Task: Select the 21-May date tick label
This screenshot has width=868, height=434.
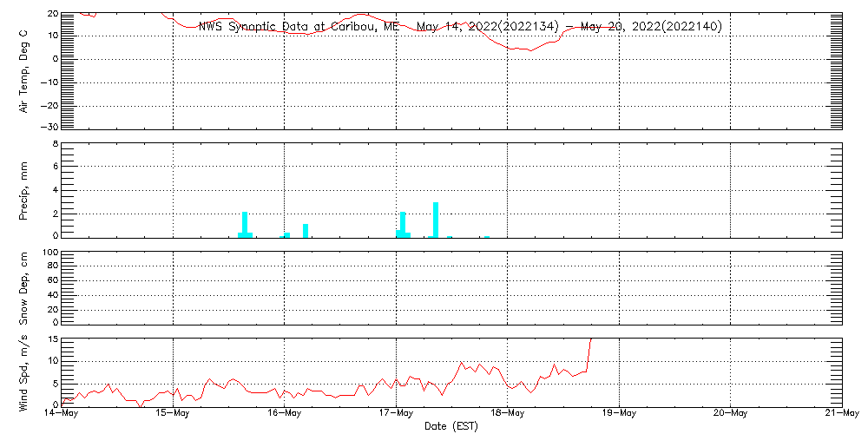Action: tap(840, 414)
